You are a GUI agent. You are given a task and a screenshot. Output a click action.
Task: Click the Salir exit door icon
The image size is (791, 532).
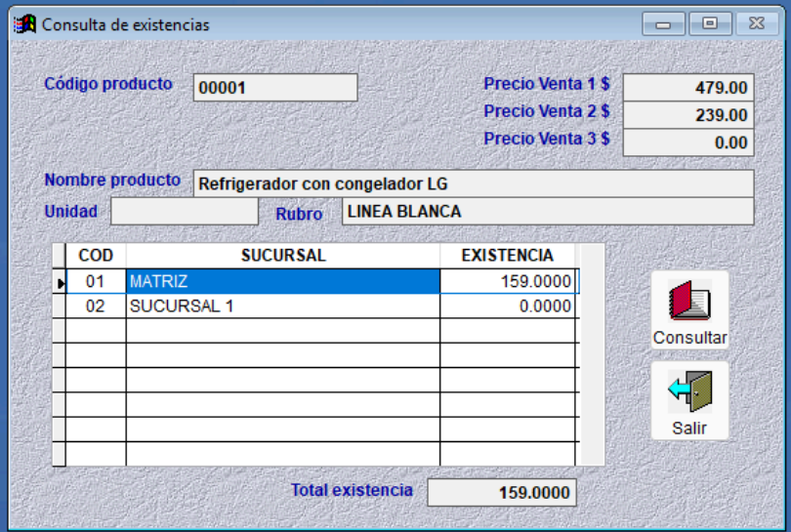coord(689,400)
